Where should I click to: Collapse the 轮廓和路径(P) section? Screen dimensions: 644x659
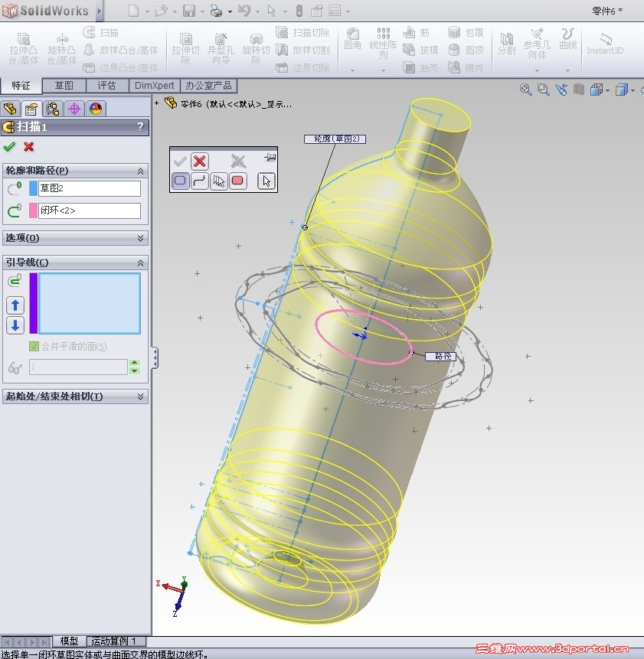point(140,171)
